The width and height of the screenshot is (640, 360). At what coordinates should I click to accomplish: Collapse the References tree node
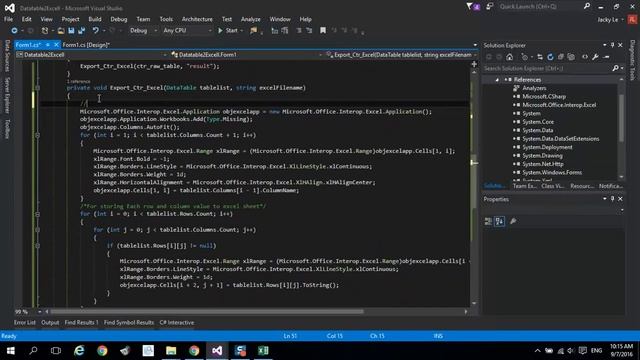tap(497, 80)
